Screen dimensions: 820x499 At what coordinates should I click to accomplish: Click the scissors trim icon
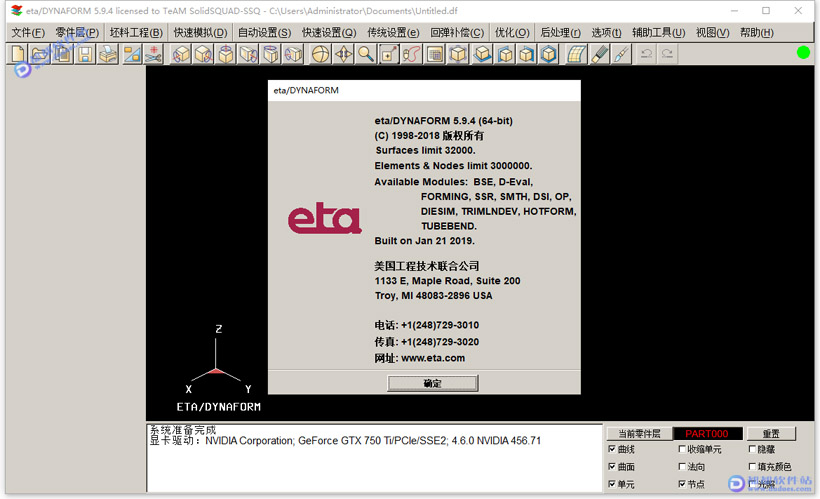point(154,54)
